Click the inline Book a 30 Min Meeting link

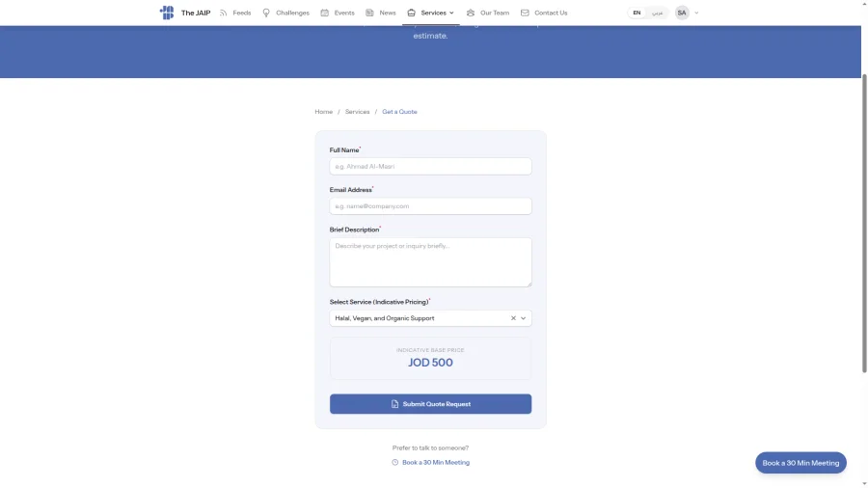[x=436, y=463]
